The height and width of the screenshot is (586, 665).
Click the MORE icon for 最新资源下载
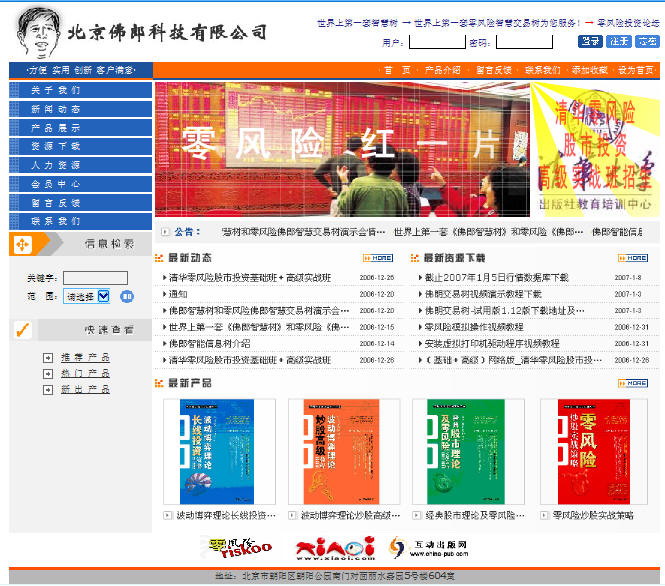[x=633, y=258]
